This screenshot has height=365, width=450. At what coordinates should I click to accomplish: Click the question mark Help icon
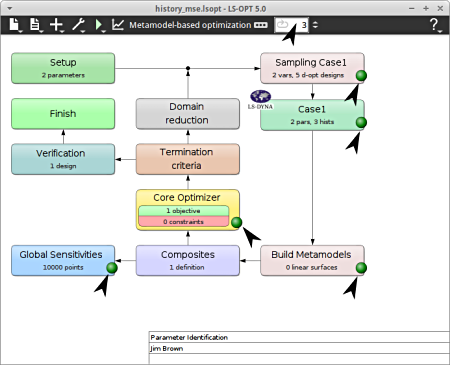pyautogui.click(x=434, y=25)
